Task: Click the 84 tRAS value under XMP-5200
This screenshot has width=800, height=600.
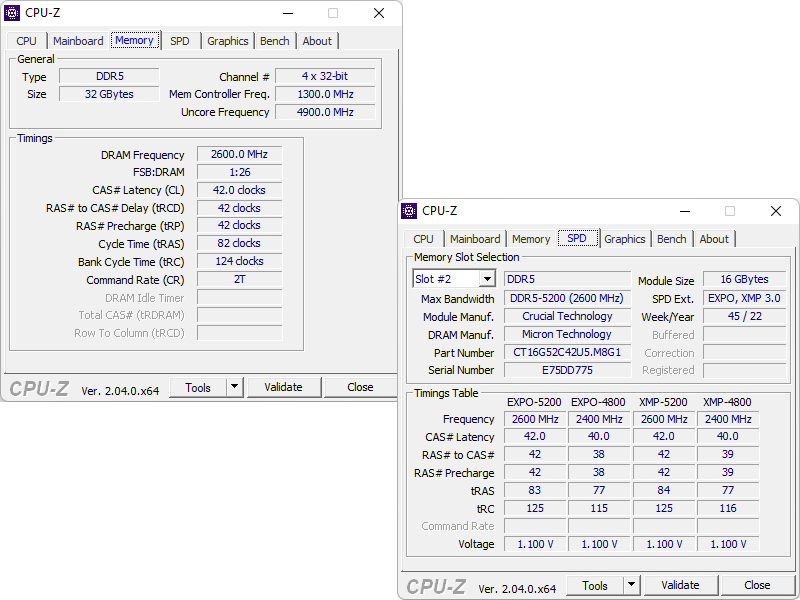Action: pos(664,490)
